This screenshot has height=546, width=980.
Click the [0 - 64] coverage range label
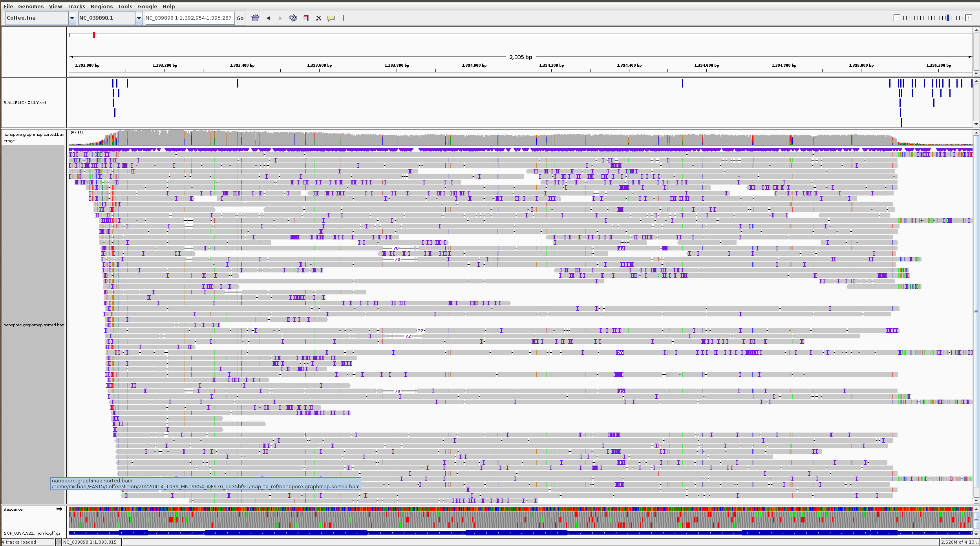point(77,133)
